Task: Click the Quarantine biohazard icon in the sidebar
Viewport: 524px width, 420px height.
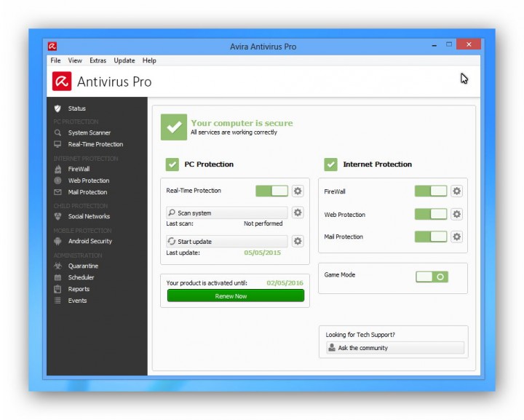Action: 57,266
